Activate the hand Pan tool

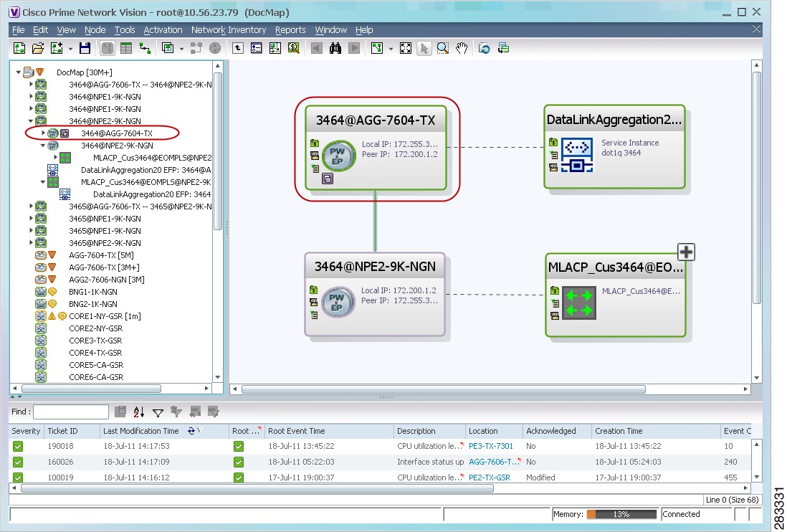(x=462, y=48)
